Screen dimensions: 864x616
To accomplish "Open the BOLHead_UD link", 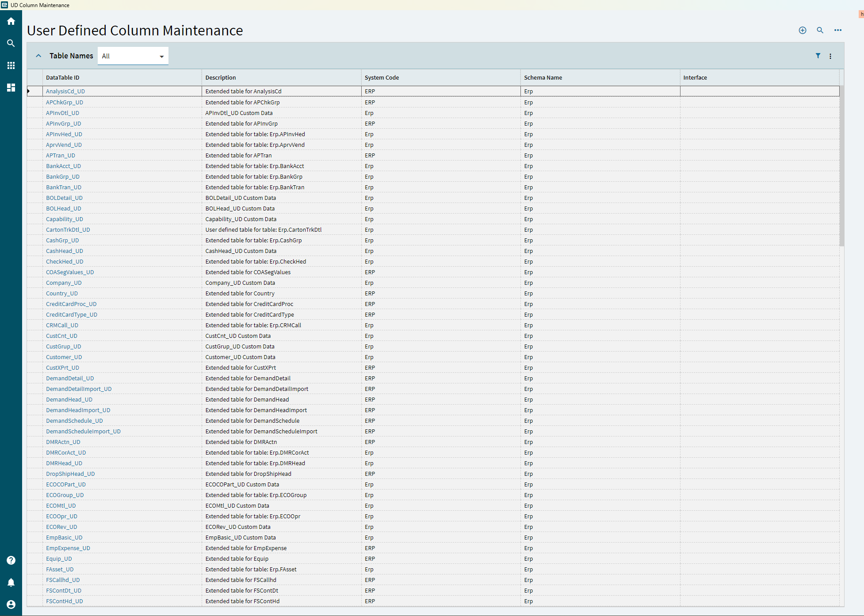I will click(x=63, y=208).
